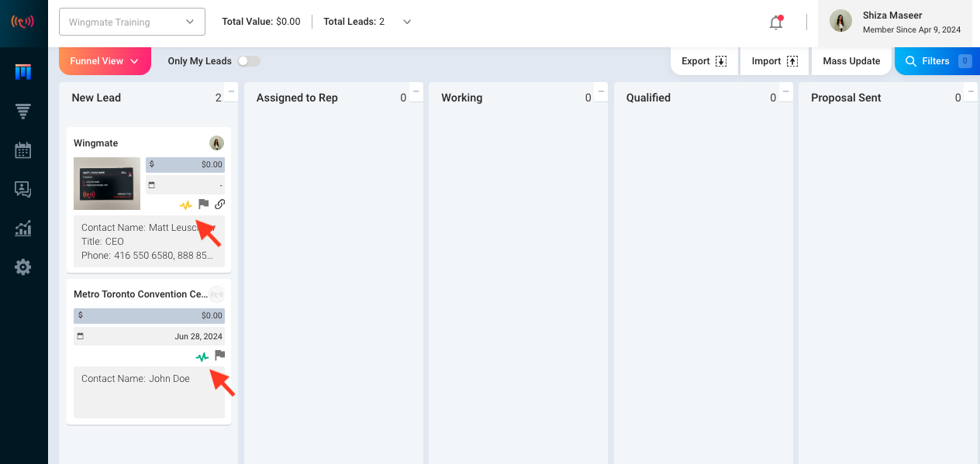Click Shiza Maseer profile avatar
980x464 pixels.
pyautogui.click(x=841, y=21)
